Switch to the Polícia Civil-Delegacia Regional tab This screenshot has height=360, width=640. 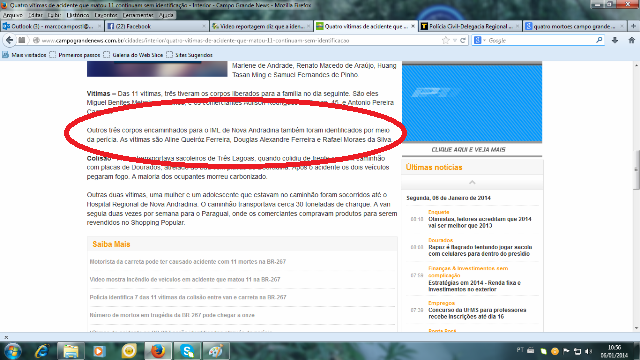pos(470,26)
